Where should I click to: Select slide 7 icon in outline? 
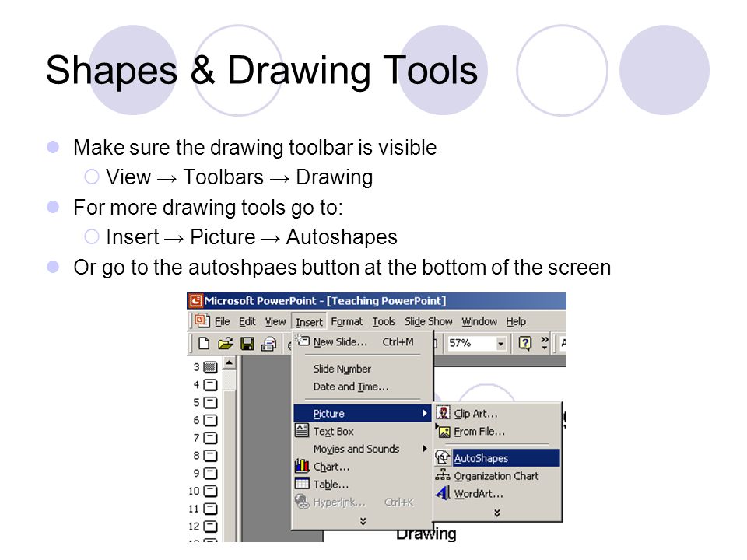[210, 438]
